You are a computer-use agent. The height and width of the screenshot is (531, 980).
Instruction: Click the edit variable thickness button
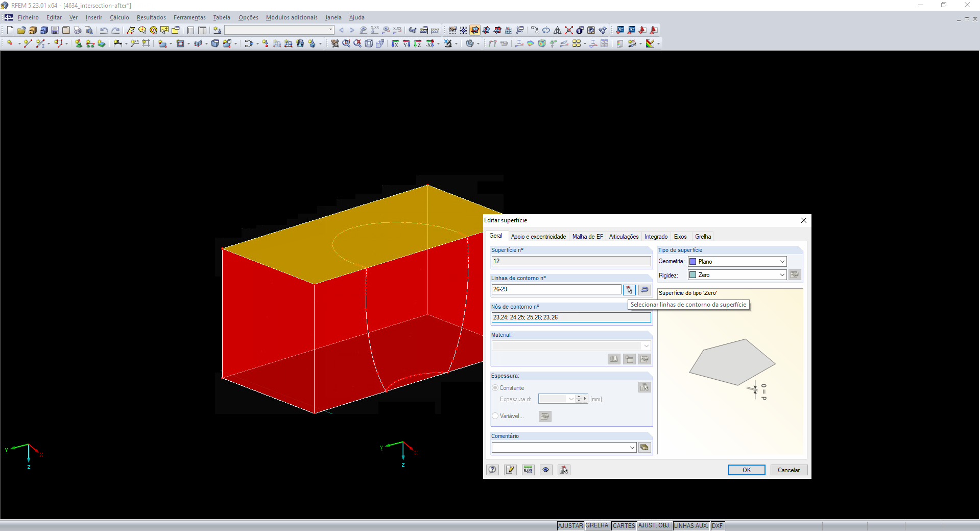click(545, 416)
